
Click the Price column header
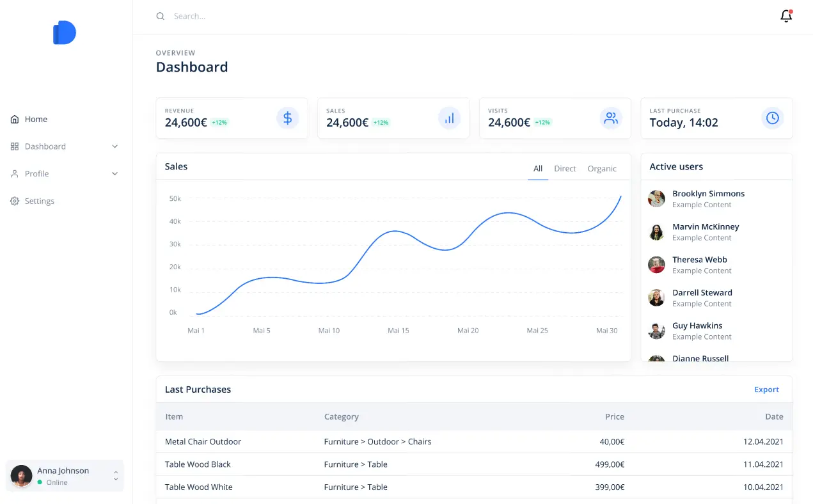(x=615, y=416)
